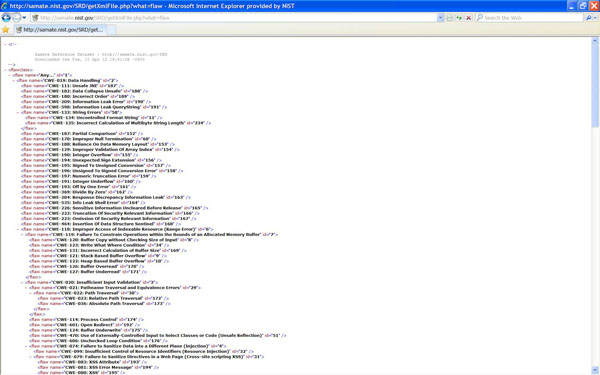Viewport: 600px width, 375px height.
Task: Click 'CWE-120: Buffer Copy without Checking Size of Input'
Action: 114,240
